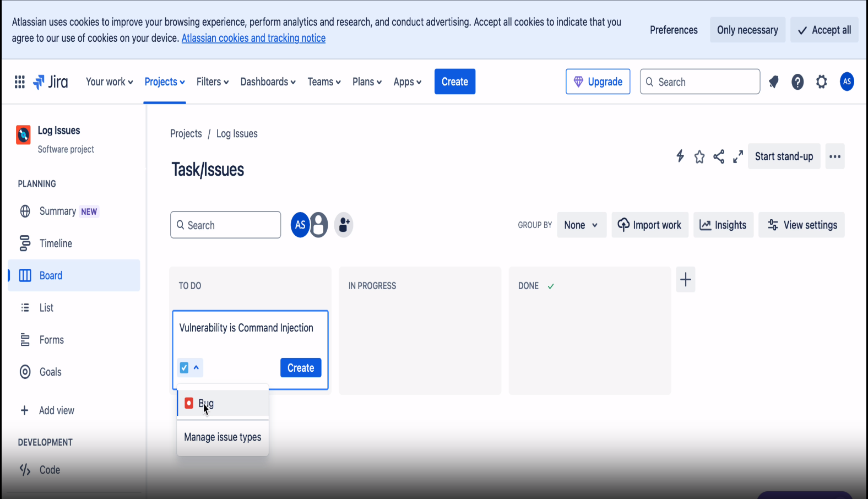Click the DONE column header
Screen dimensions: 868x499
click(528, 286)
